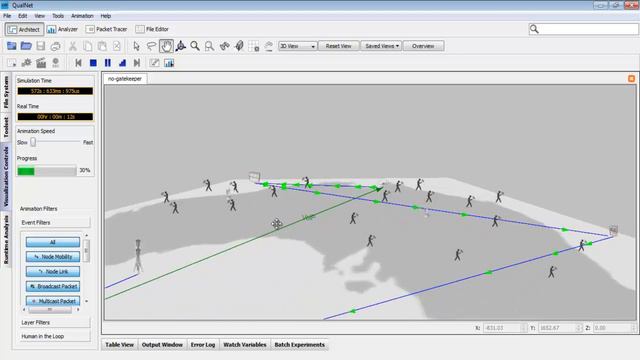Click the print icon
Screen dimensions: 640x360
pos(56,46)
